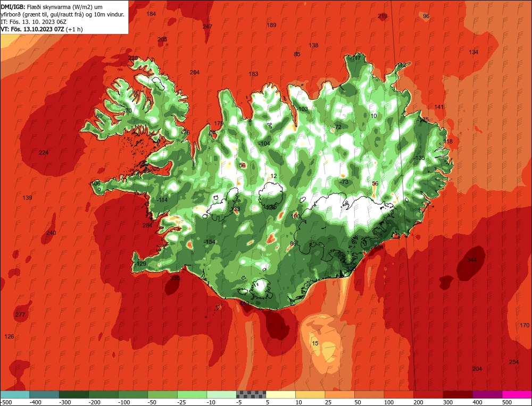Click the map value '183' north of Iceland
The height and width of the screenshot is (406, 532).
[x=253, y=73]
